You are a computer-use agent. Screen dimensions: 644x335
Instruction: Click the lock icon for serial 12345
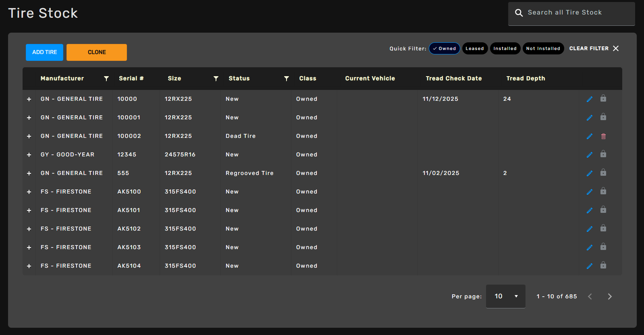point(603,154)
